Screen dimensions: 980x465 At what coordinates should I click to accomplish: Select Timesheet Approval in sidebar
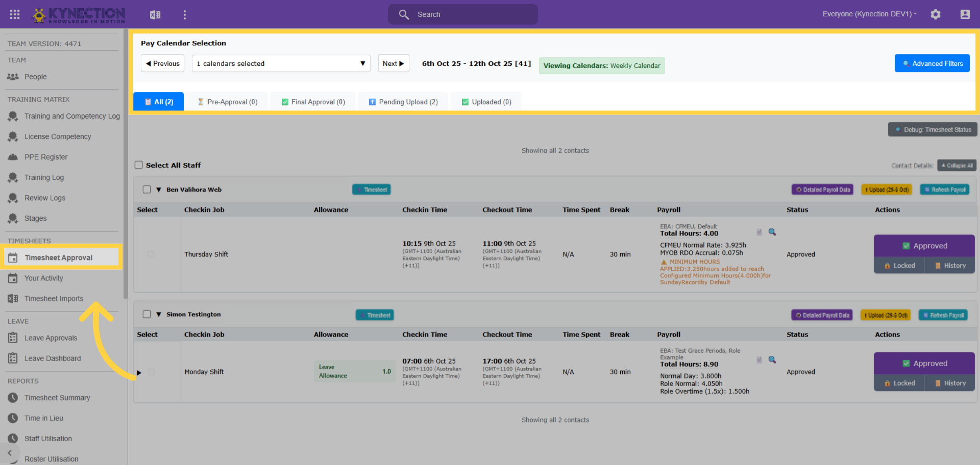(x=61, y=257)
